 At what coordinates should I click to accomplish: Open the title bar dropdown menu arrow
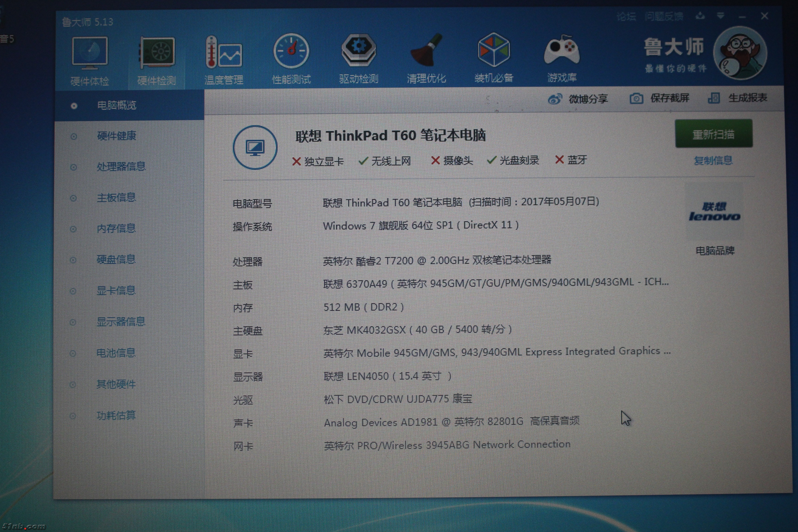(x=721, y=16)
